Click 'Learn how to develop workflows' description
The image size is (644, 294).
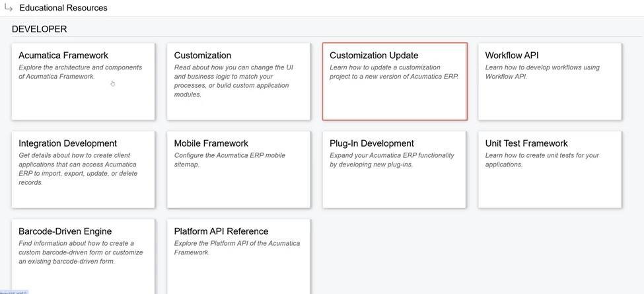pyautogui.click(x=542, y=72)
